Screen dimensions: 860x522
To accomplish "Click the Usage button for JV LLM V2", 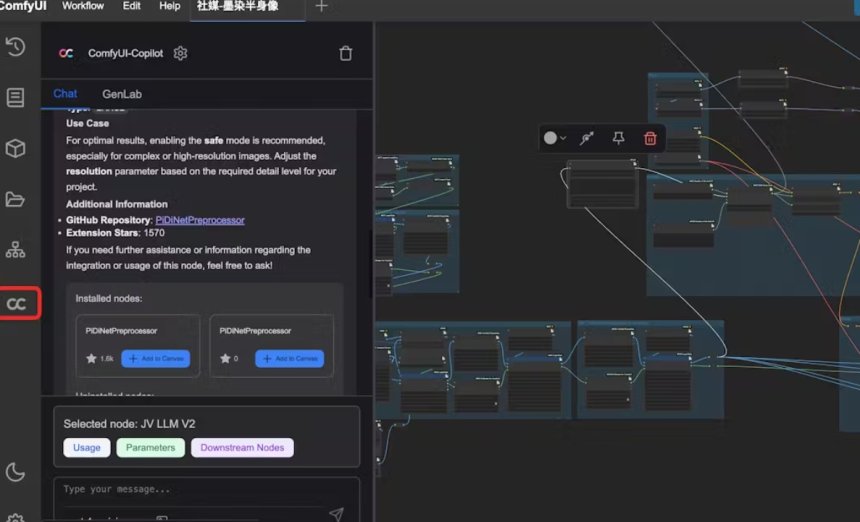I will (x=87, y=447).
